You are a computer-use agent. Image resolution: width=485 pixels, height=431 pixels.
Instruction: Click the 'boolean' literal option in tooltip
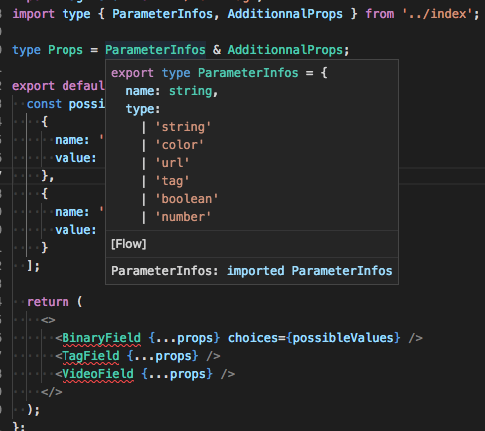[187, 199]
